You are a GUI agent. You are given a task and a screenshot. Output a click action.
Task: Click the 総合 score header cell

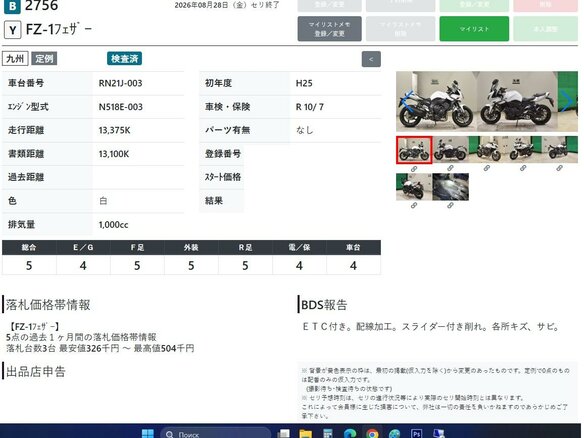[29, 247]
